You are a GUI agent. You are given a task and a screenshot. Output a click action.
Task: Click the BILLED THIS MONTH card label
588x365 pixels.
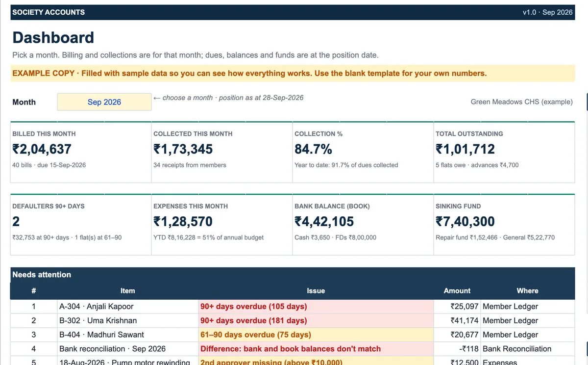[x=44, y=133]
